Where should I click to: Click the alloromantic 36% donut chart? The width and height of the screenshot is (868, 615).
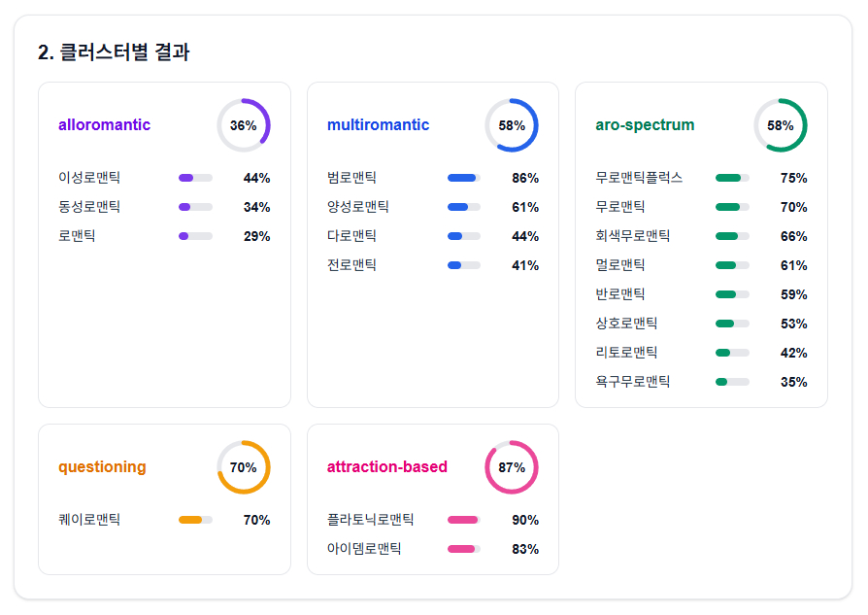click(243, 125)
